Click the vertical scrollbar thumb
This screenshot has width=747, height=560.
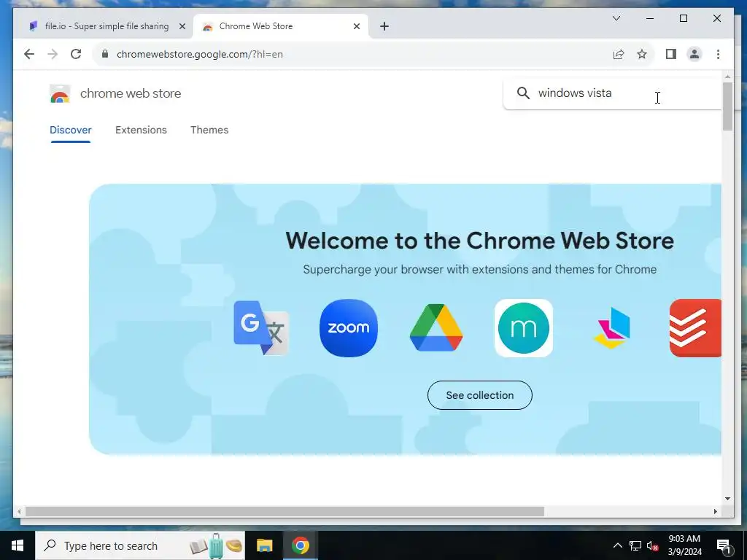tap(727, 106)
